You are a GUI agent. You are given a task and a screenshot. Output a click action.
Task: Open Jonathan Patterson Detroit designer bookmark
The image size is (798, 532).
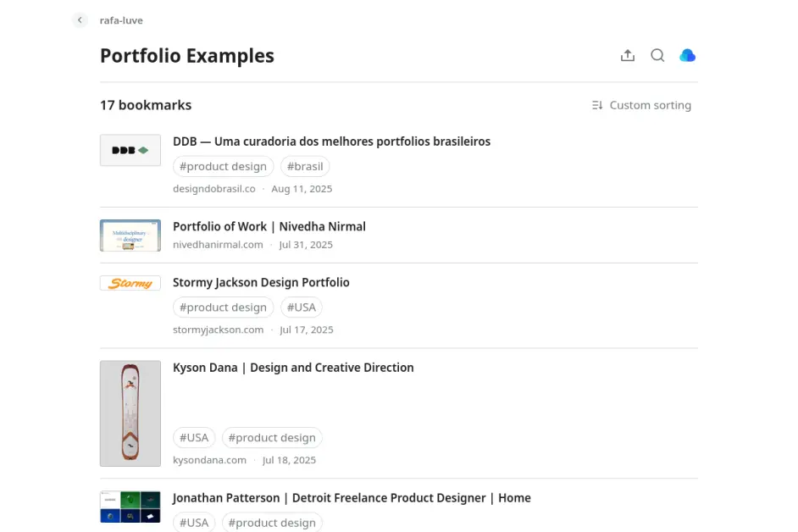click(352, 498)
